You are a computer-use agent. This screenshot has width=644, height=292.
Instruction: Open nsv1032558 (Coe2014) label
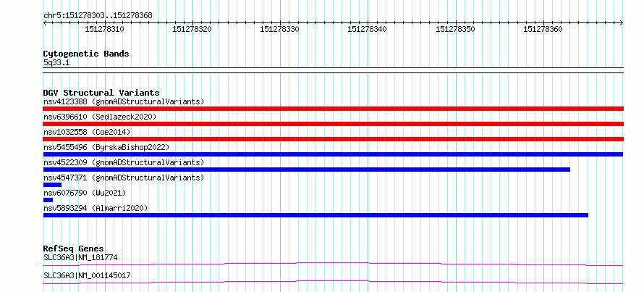click(87, 132)
